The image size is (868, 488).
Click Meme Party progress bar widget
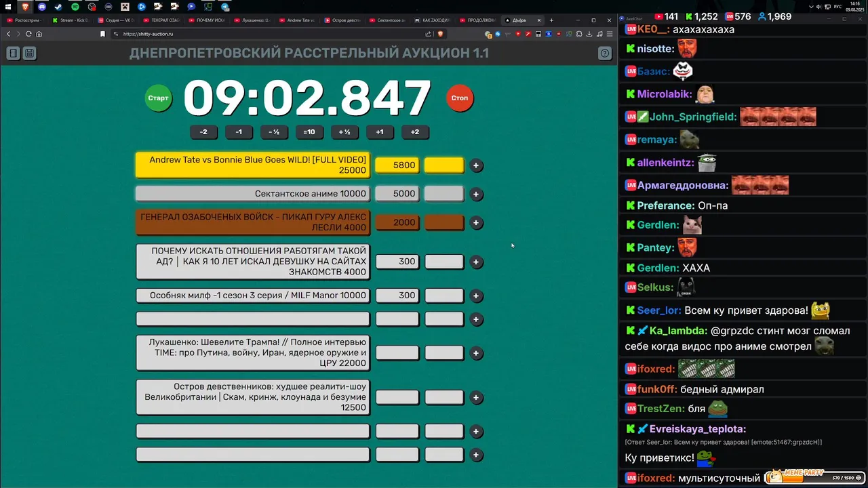[815, 477]
